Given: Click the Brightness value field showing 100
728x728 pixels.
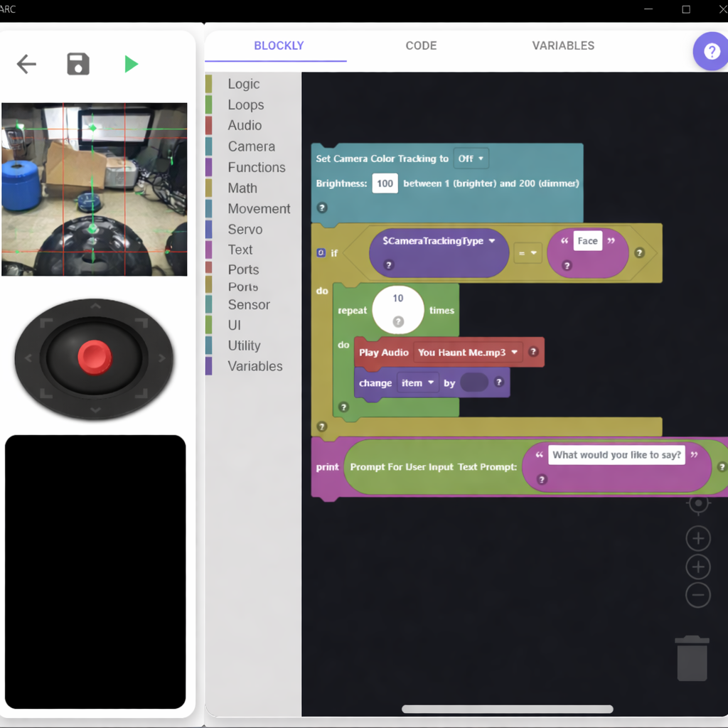Looking at the screenshot, I should tap(385, 183).
